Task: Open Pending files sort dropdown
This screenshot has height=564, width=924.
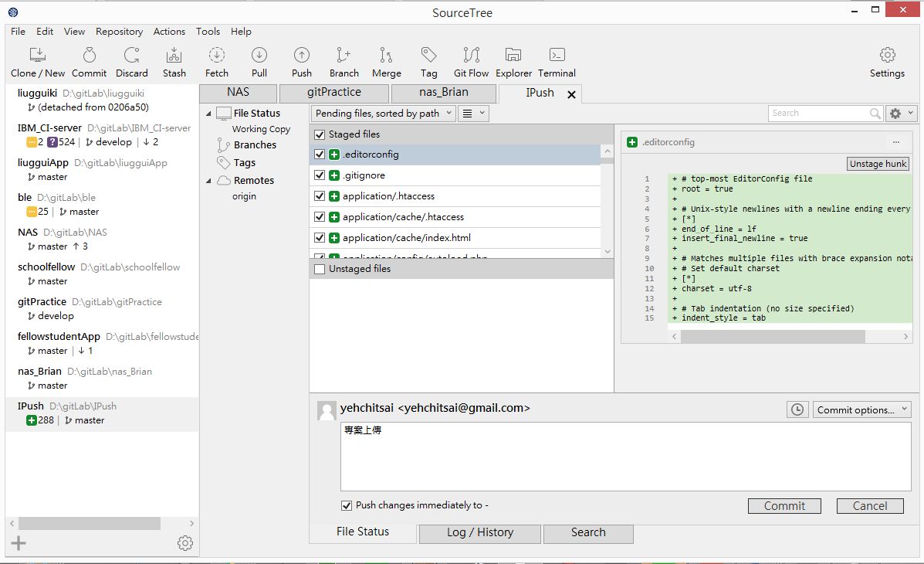Action: click(x=384, y=114)
